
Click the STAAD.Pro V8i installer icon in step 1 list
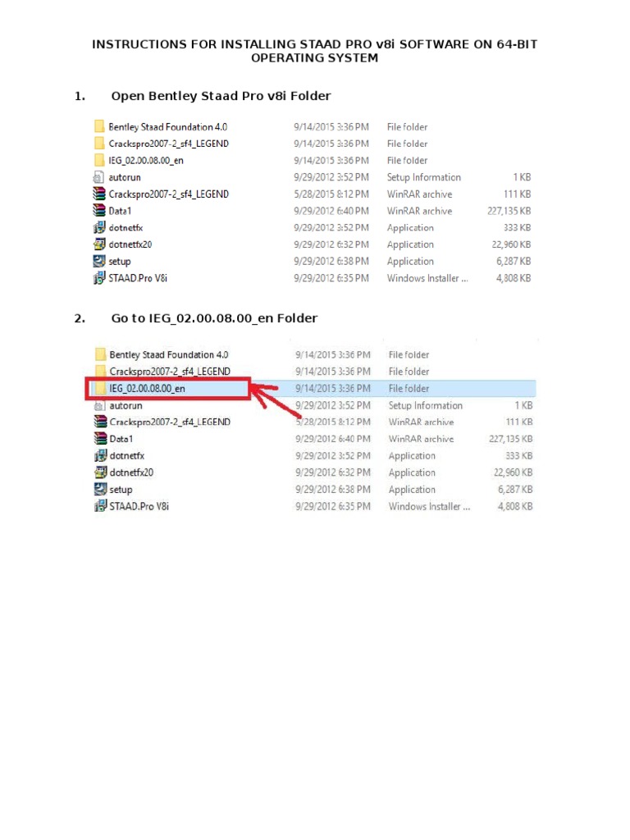tap(99, 278)
